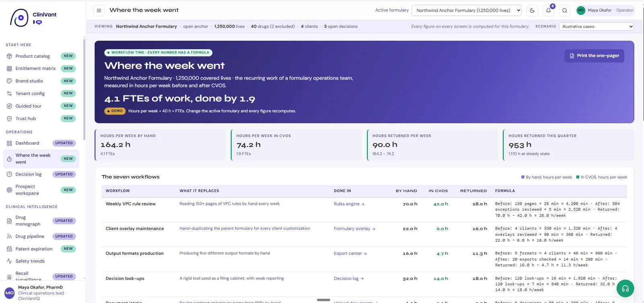Click the Patent expiration calendar icon
Screen dimensions: 644x303
click(9, 249)
